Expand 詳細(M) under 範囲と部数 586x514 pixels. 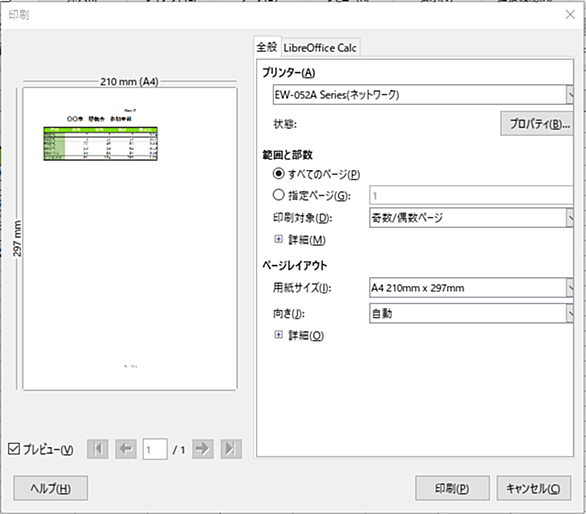click(x=278, y=239)
